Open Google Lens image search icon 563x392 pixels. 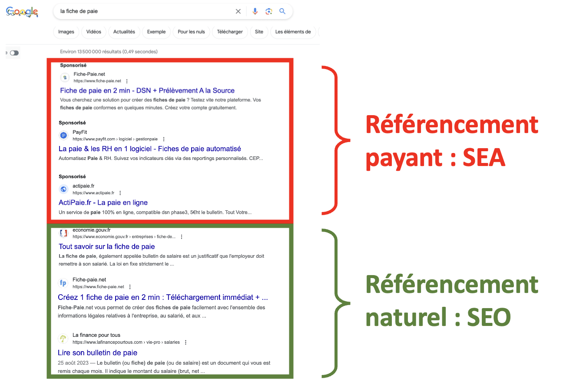click(x=269, y=11)
